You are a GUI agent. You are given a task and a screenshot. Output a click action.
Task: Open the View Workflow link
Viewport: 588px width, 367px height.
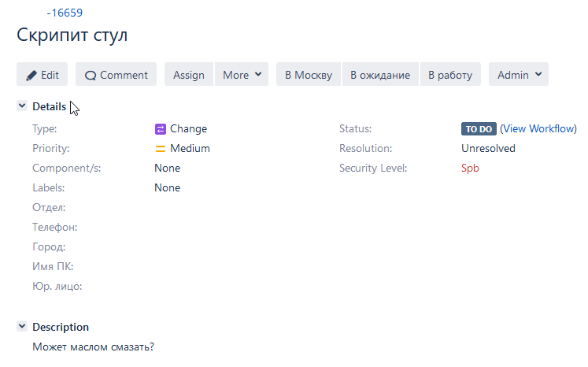click(538, 128)
